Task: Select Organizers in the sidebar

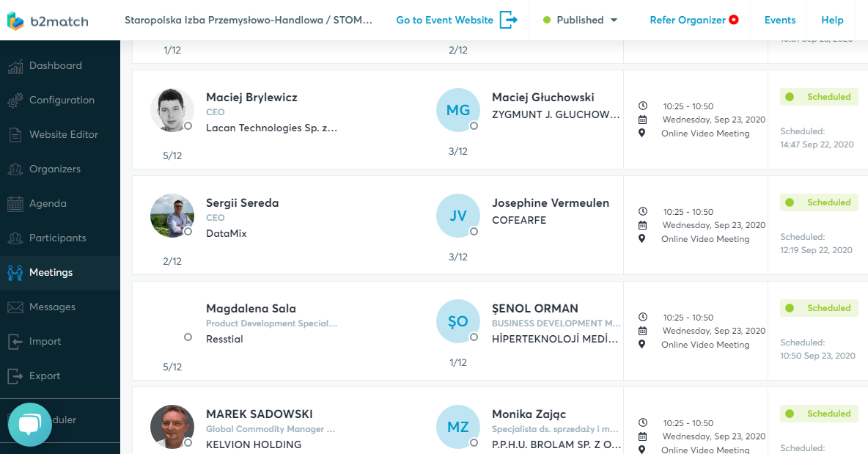Action: click(x=55, y=169)
